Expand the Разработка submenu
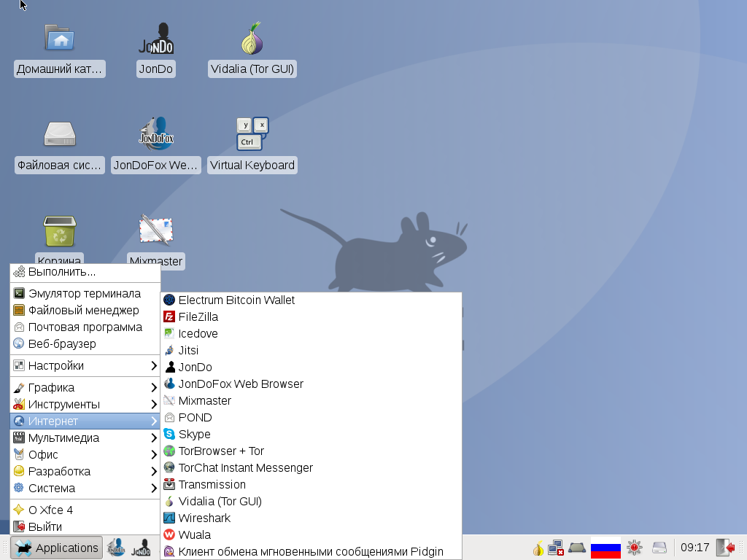 85,472
